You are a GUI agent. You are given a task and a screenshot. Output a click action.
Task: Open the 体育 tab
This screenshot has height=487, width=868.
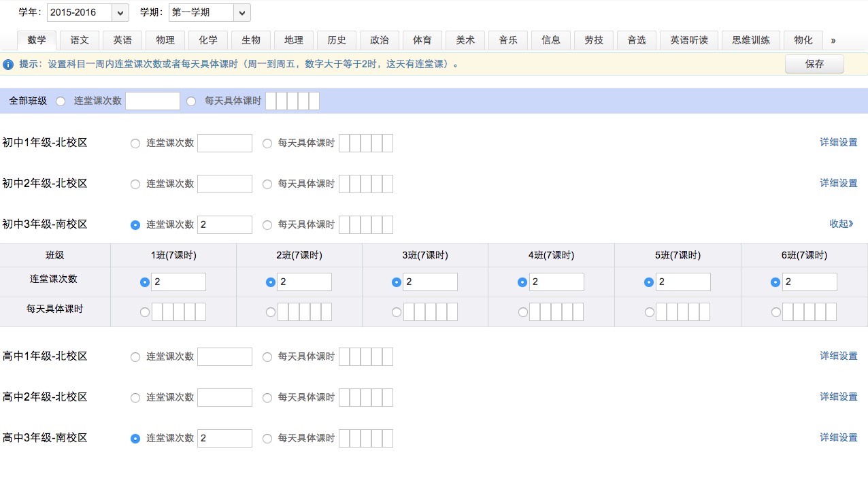pos(422,40)
